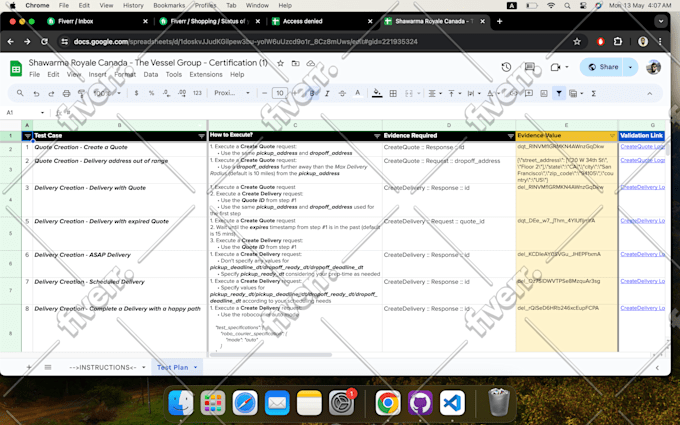Open Chrome extensions puzzle icon
Image resolution: width=680 pixels, height=425 pixels.
[618, 42]
